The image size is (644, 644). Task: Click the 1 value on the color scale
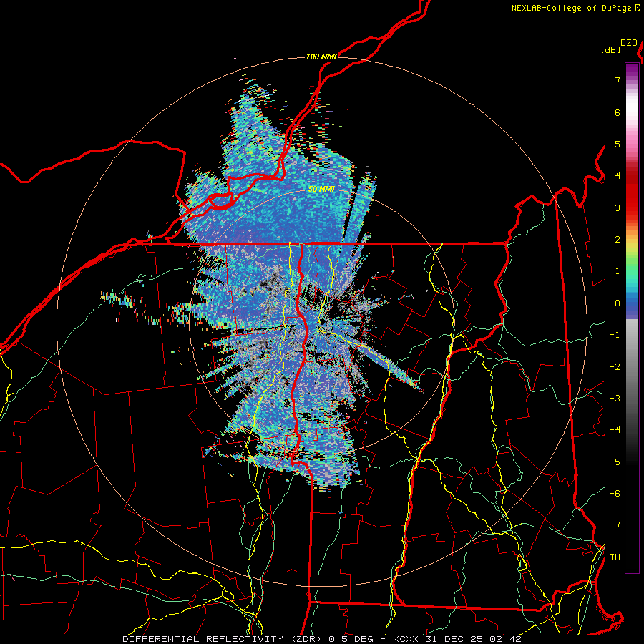coord(618,271)
